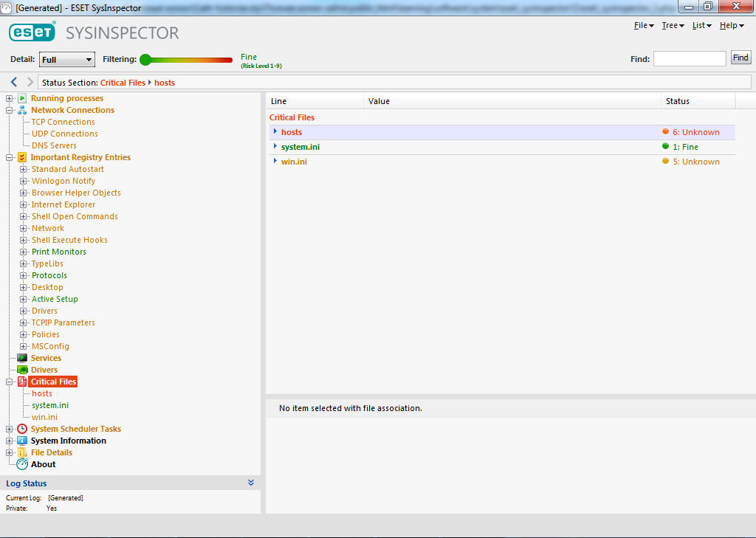The height and width of the screenshot is (538, 756).
Task: Click the Network Connections icon
Action: pyautogui.click(x=22, y=110)
